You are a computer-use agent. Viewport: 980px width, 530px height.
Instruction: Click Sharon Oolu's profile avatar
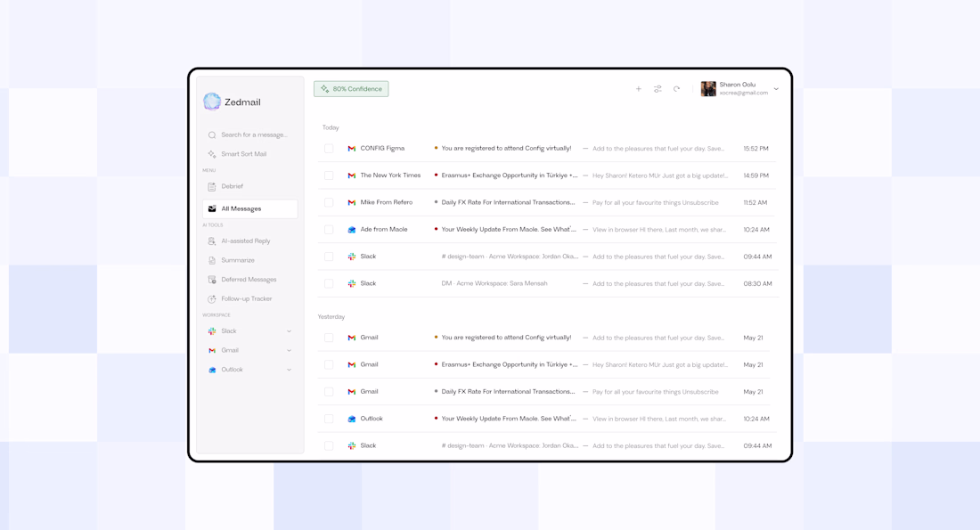(x=708, y=89)
